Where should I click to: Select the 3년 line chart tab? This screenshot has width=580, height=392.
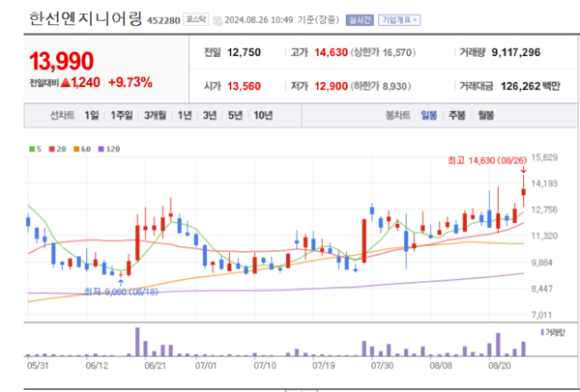(x=210, y=116)
